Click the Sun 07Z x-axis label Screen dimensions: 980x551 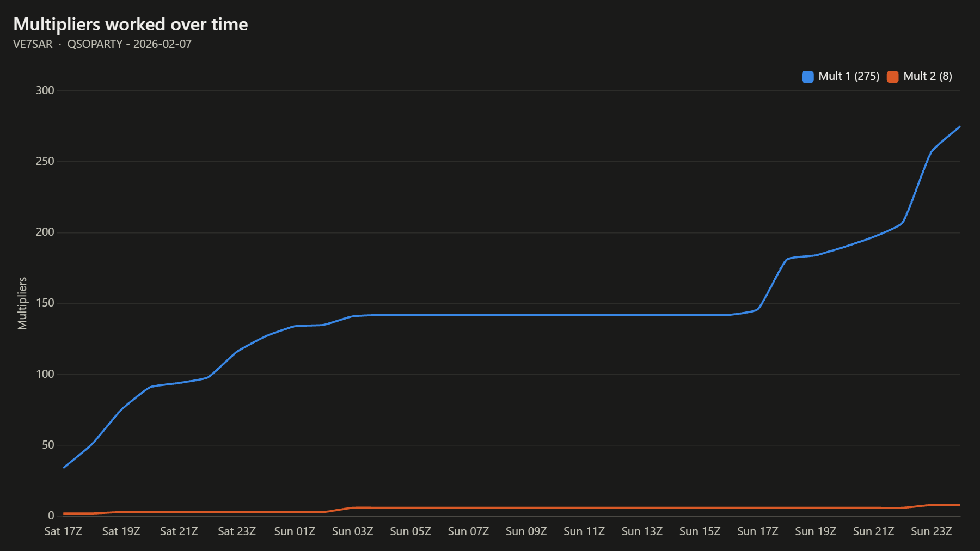tap(468, 531)
